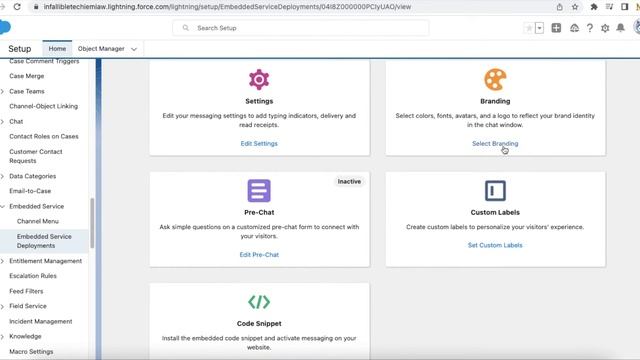The image size is (640, 360).
Task: Expand the Data Categories tree node
Action: (x=2, y=176)
